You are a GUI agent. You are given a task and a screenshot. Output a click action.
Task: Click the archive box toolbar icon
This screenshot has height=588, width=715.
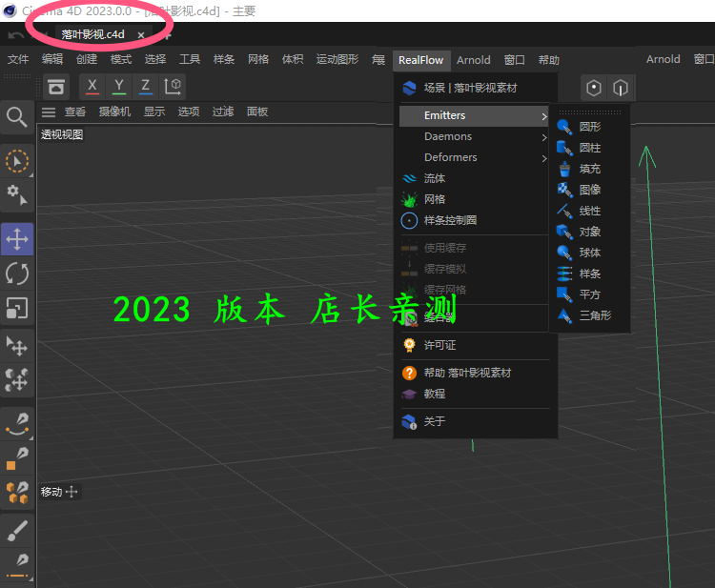point(56,87)
